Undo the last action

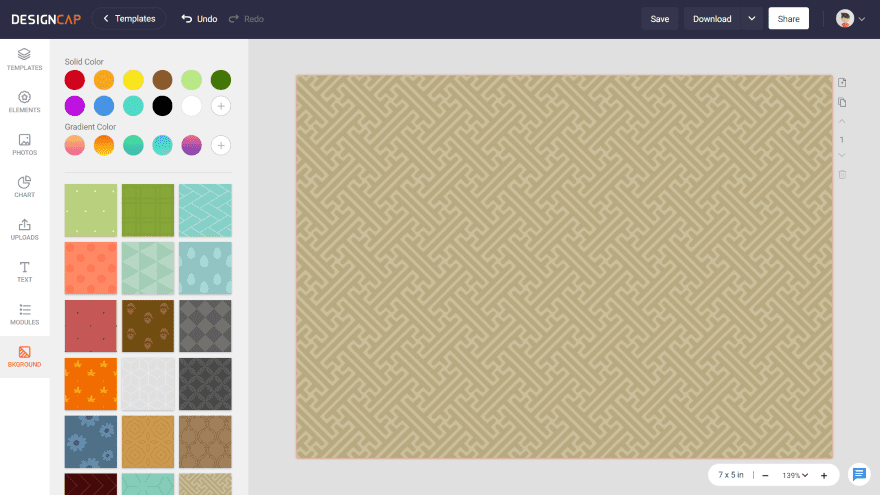point(199,19)
